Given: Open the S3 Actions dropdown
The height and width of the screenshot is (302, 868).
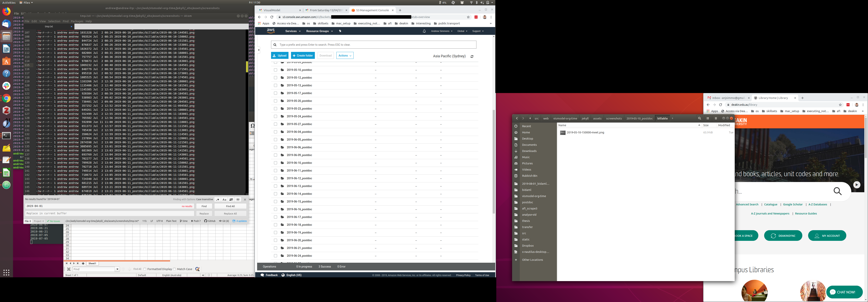Looking at the screenshot, I should (345, 56).
